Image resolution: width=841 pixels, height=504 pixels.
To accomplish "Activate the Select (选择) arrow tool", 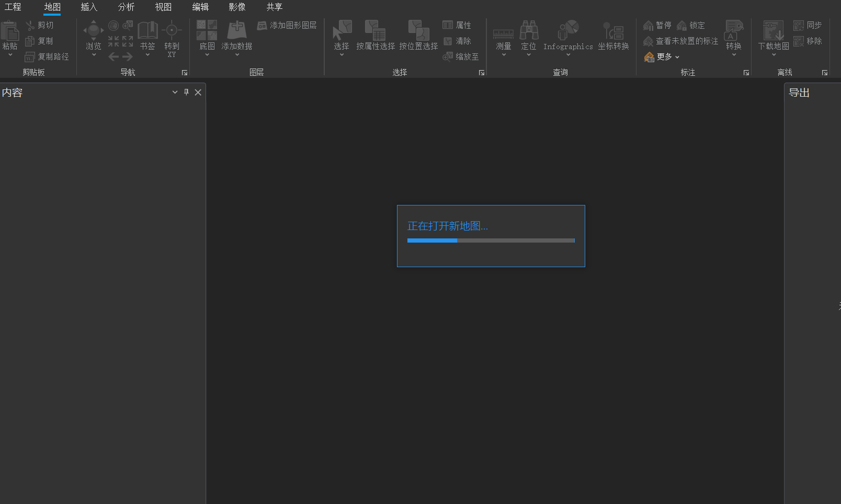I will tap(342, 30).
